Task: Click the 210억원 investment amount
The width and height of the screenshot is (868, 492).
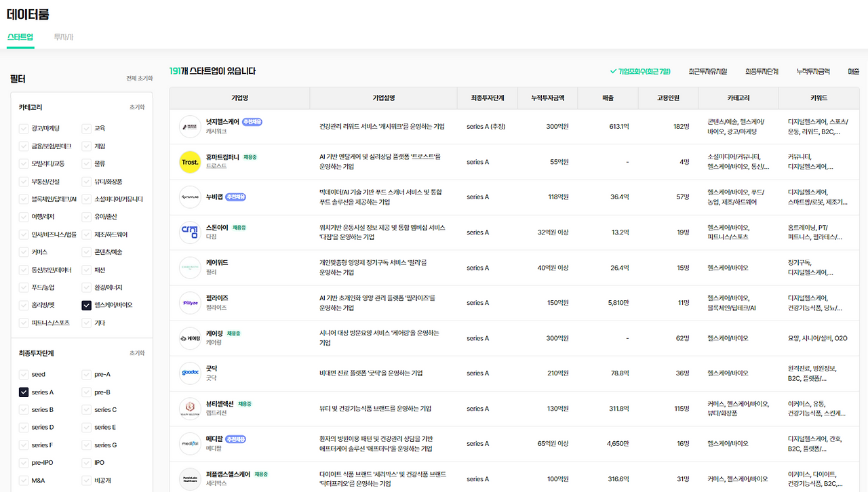Action: tap(557, 373)
